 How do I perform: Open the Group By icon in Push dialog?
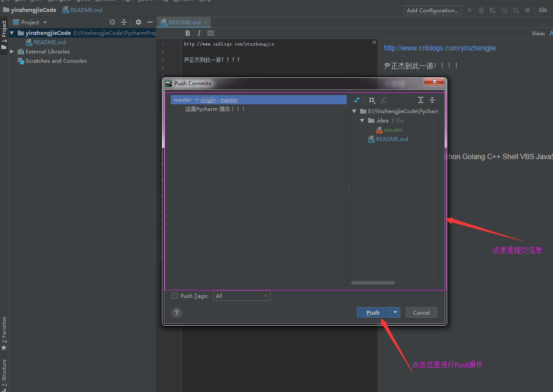pyautogui.click(x=372, y=100)
